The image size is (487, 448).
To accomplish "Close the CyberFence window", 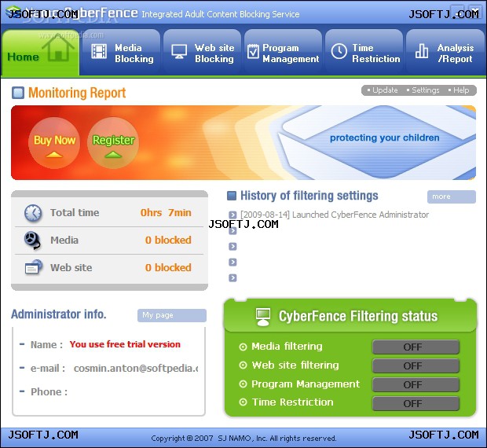I will coord(475,10).
